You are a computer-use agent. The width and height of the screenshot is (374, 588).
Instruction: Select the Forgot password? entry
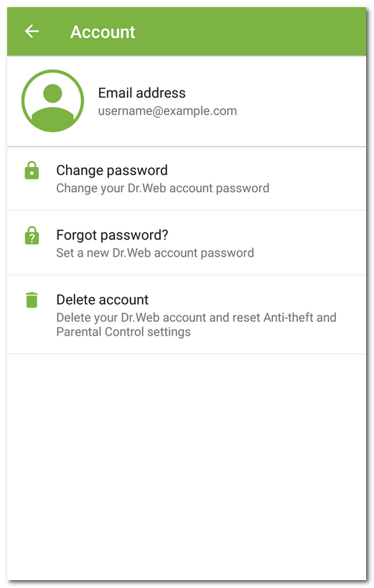187,242
